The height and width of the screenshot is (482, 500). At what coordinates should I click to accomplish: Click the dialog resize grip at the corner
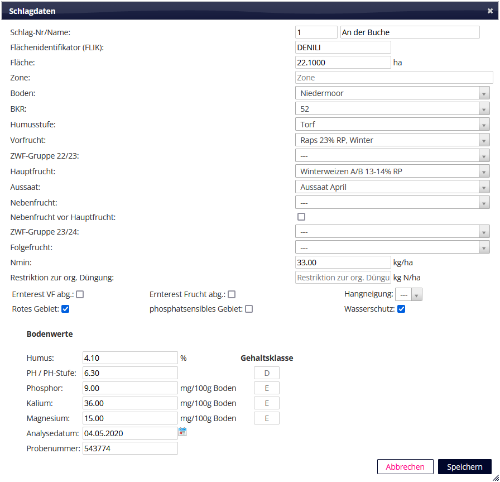[496, 478]
